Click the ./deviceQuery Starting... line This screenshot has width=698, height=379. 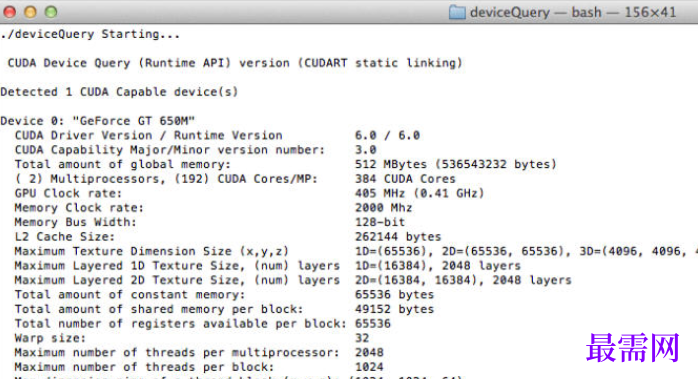[90, 34]
